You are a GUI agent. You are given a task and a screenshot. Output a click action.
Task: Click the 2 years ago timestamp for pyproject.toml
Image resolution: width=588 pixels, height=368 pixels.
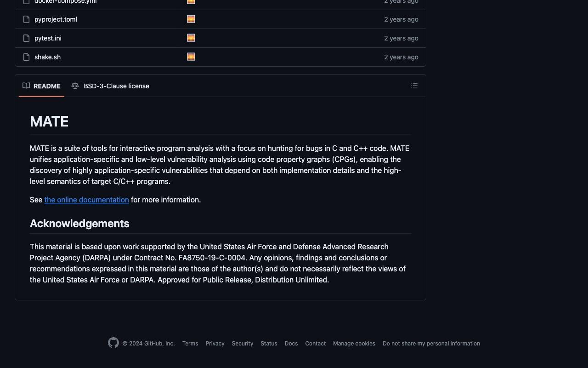401,19
